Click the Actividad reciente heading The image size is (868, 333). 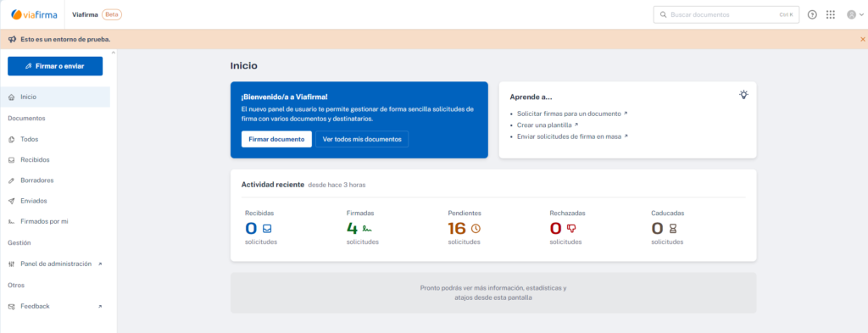click(273, 185)
